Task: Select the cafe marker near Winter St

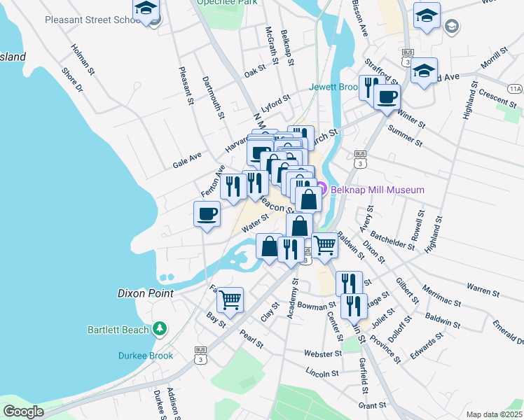Action: tap(387, 97)
